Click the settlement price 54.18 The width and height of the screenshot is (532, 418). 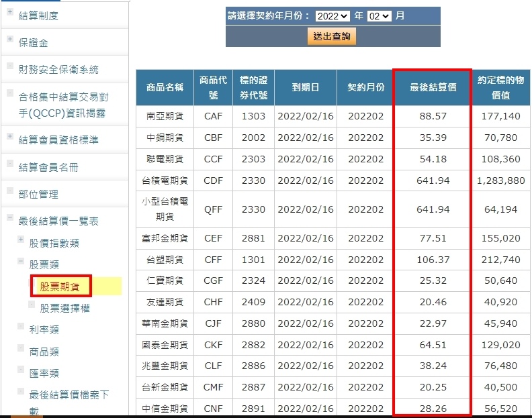coord(433,159)
